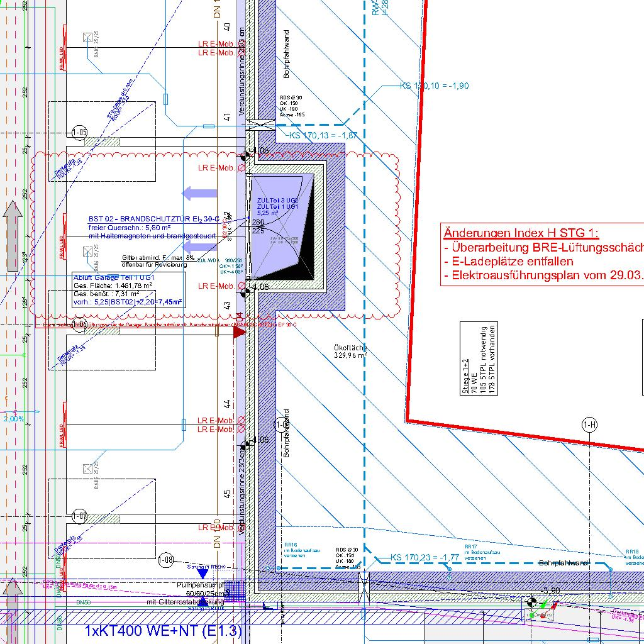644x644 pixels.
Task: Select the 'Ökofläche 329,96 m²' area label
Action: coord(350,352)
